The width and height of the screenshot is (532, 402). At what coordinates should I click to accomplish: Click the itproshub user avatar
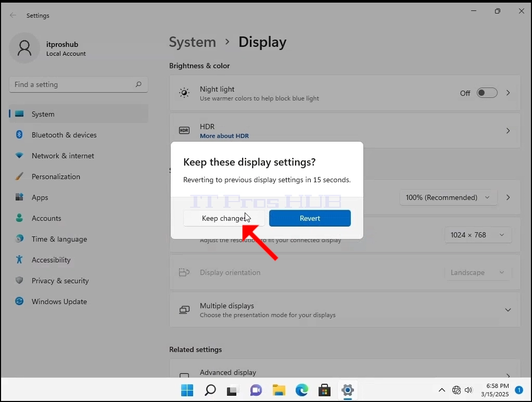[x=24, y=48]
